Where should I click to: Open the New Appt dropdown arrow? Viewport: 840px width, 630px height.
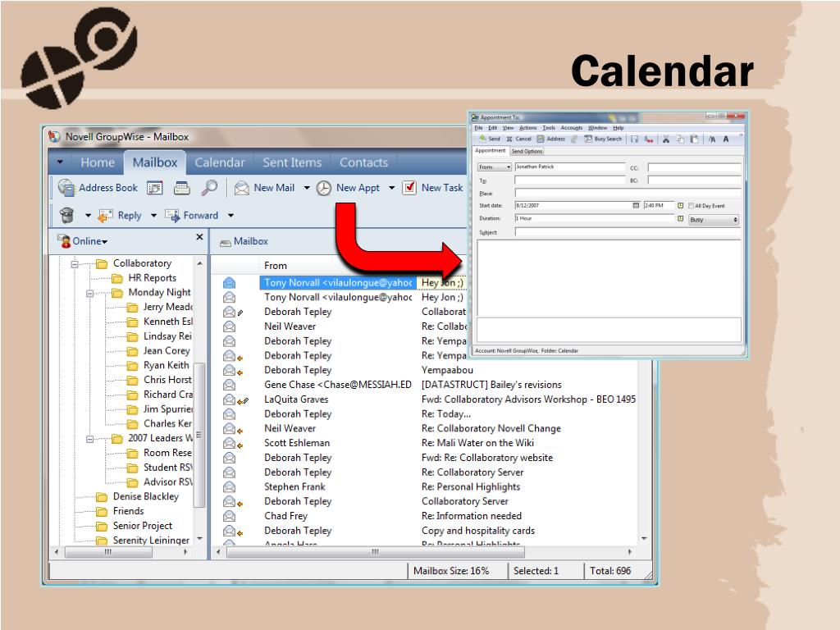(391, 188)
